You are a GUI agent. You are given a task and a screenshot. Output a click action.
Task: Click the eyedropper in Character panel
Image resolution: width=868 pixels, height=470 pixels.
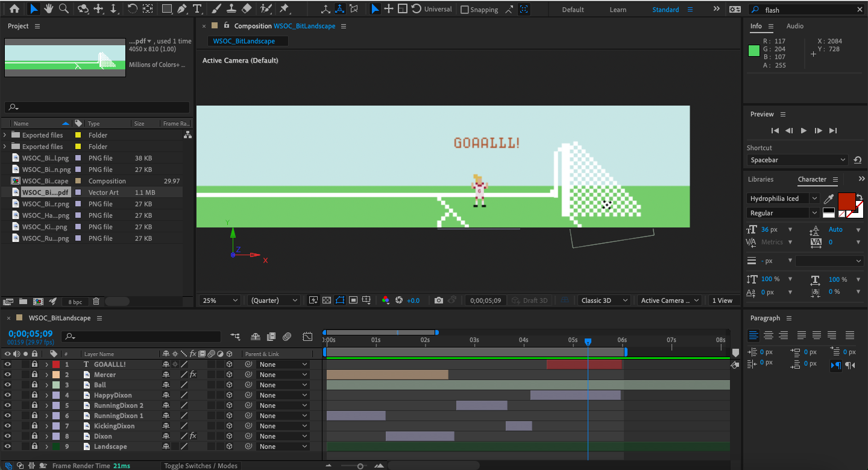click(x=829, y=198)
